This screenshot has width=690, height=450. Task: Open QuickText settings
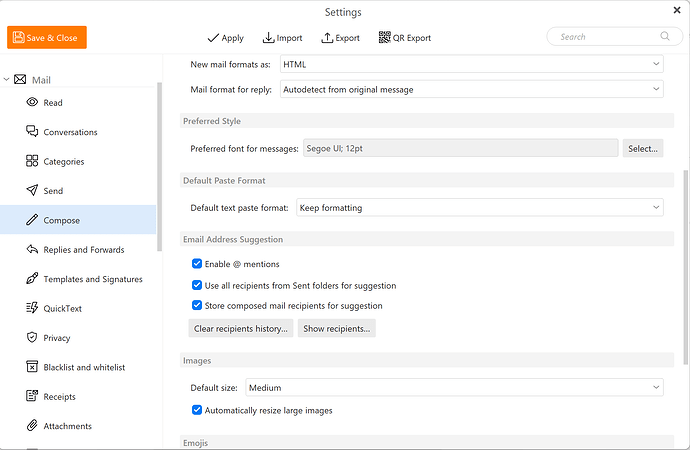click(78, 308)
